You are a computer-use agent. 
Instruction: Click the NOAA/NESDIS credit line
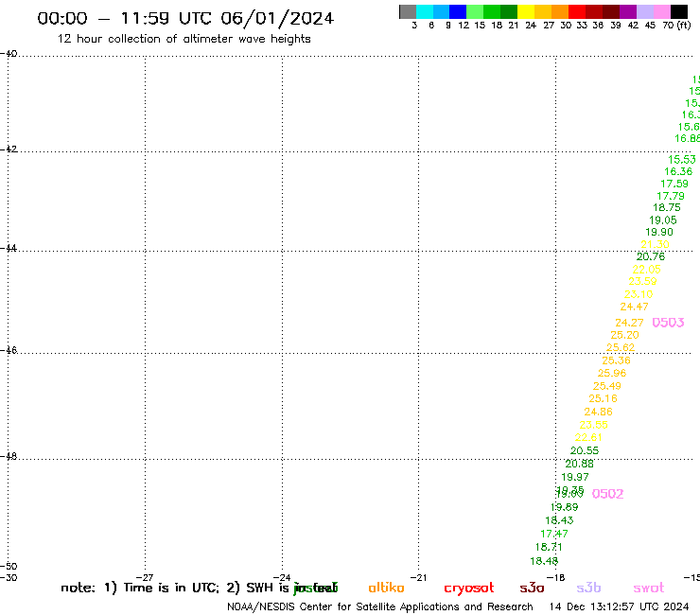pos(380,607)
